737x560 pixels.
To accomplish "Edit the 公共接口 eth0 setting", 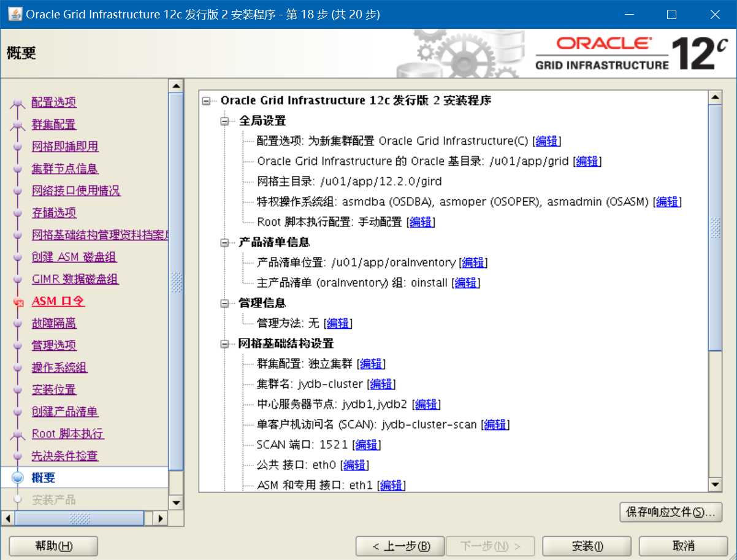I will pyautogui.click(x=354, y=465).
